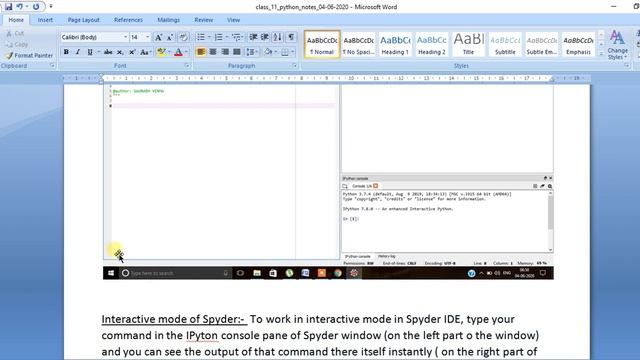The height and width of the screenshot is (360, 640).
Task: Open Change Case dropdown
Action: (x=146, y=52)
